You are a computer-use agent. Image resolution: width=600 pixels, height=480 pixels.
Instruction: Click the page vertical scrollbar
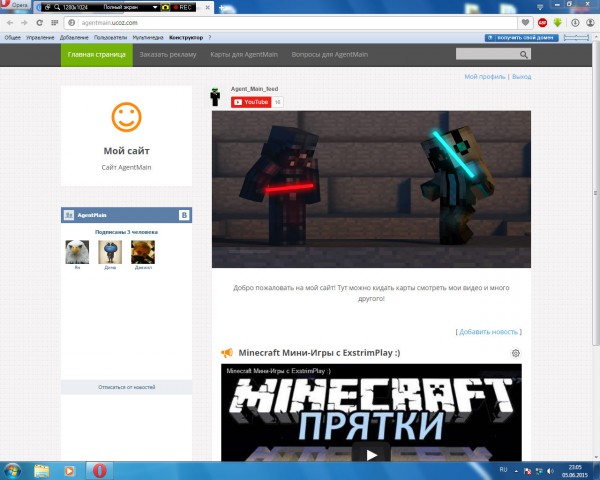595,191
